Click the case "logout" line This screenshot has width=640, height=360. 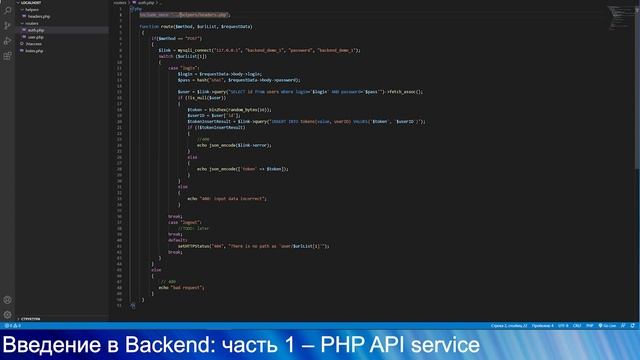point(185,222)
